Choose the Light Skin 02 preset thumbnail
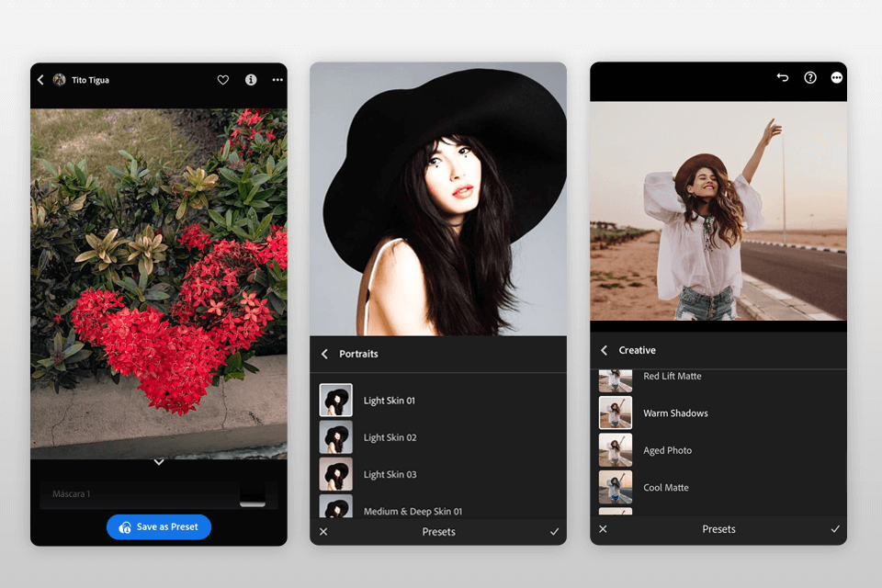The height and width of the screenshot is (588, 882). (336, 437)
